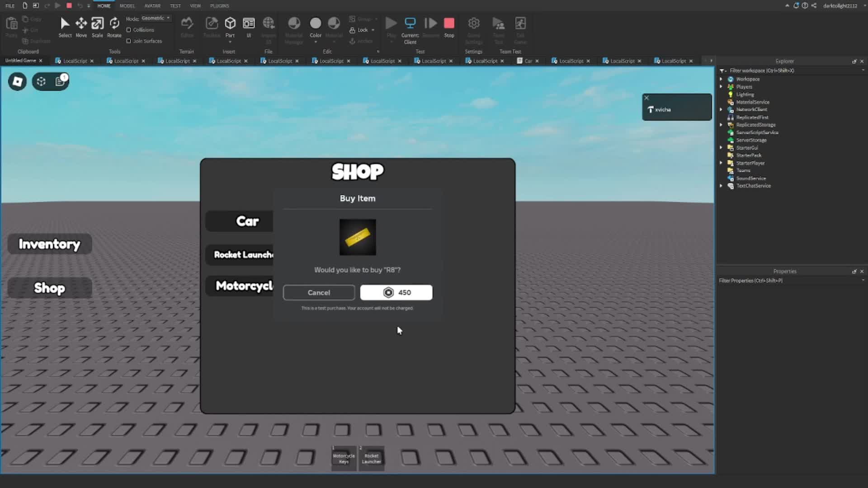Open the Car tab in the tab bar
Image resolution: width=868 pixels, height=488 pixels.
528,60
